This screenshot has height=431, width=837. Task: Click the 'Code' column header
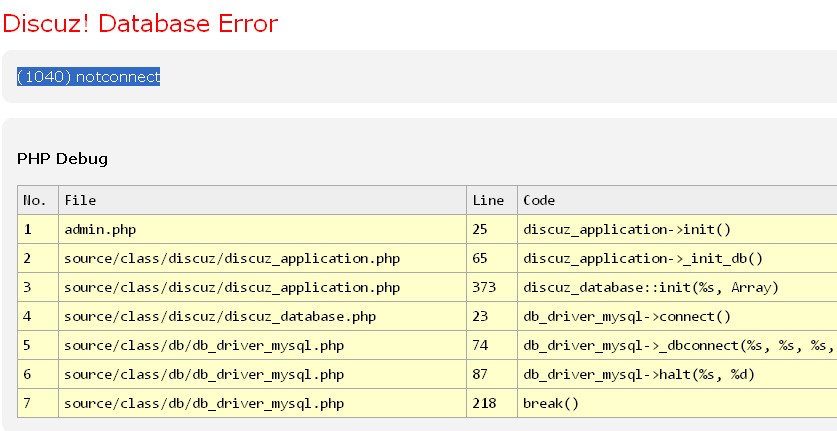click(539, 201)
